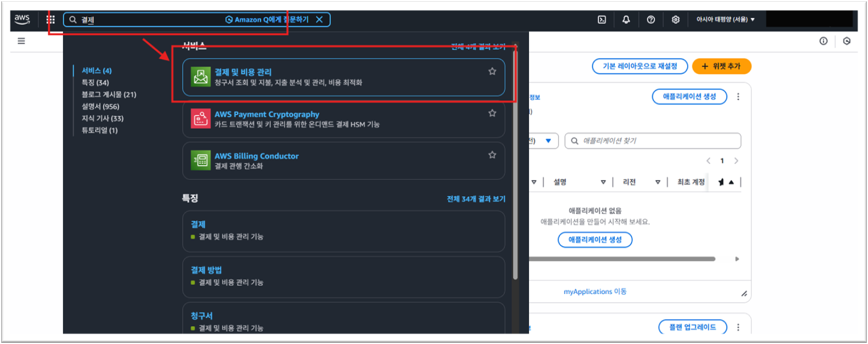The image size is (868, 344).
Task: Click the AWS logo
Action: 22,19
